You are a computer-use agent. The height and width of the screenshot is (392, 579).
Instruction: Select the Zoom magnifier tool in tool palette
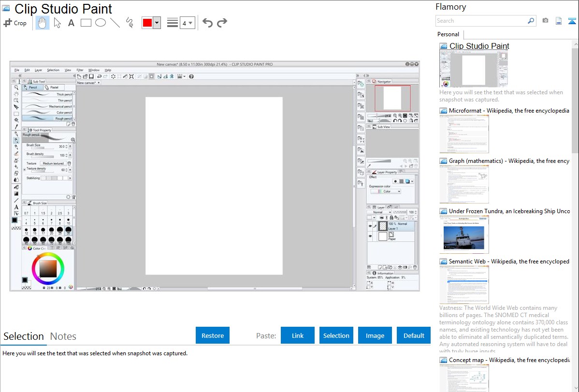point(16,87)
